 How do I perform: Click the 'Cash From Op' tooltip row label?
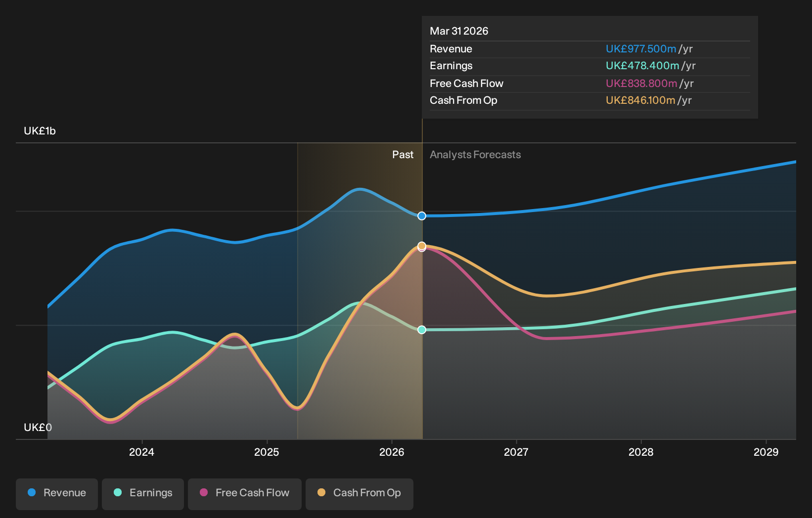pos(463,100)
